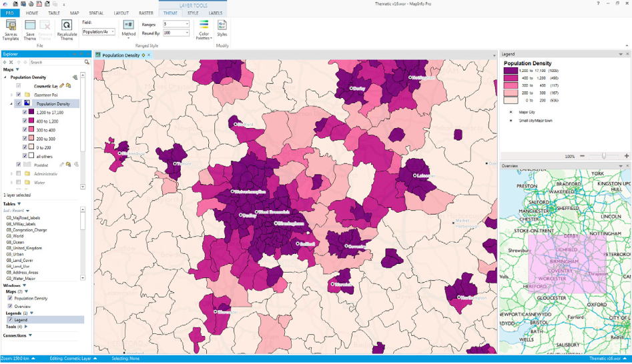Screen dimensions: 632x364
Task: Click the Legend zoom slider handle
Action: (x=604, y=156)
